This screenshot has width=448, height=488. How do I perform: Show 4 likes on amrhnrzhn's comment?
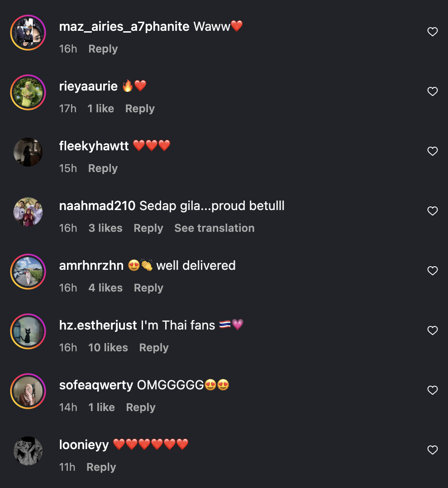coord(105,288)
